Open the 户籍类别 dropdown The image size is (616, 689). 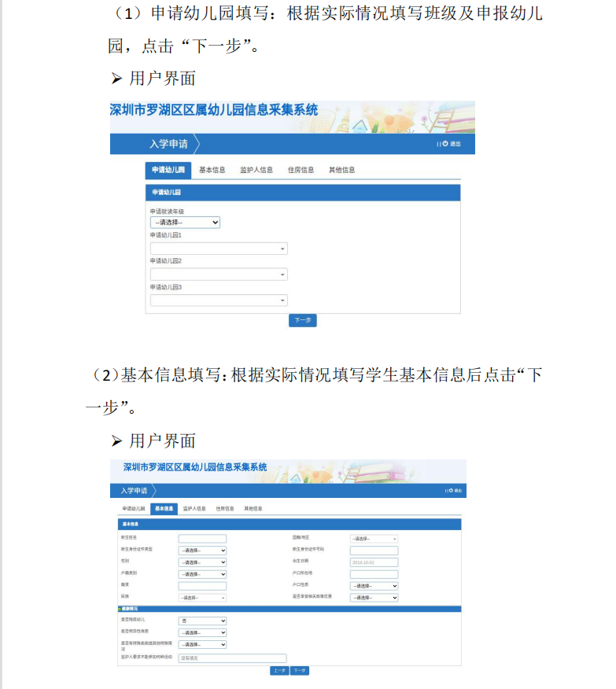click(202, 574)
